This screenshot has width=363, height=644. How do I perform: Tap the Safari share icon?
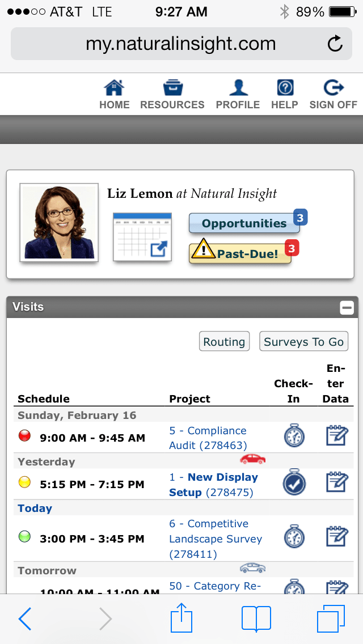[x=181, y=618]
